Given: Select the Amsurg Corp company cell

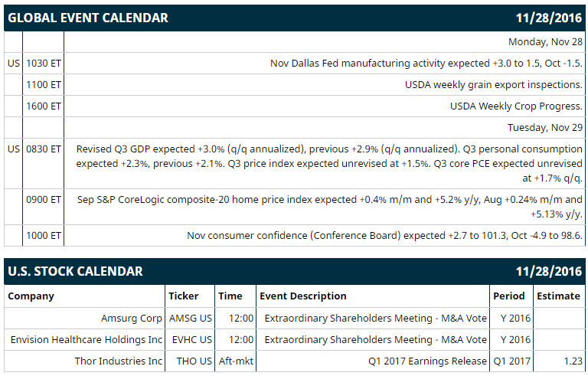Looking at the screenshot, I should [x=131, y=319].
